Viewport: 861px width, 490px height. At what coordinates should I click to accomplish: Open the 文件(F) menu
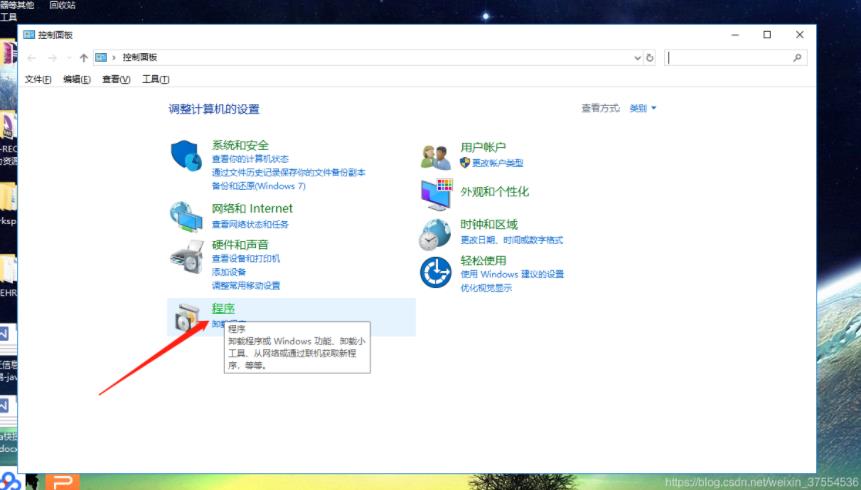(38, 79)
